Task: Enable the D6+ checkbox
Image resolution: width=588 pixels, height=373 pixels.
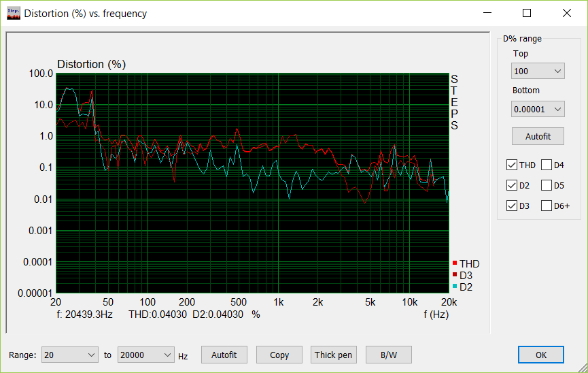Action: click(547, 206)
